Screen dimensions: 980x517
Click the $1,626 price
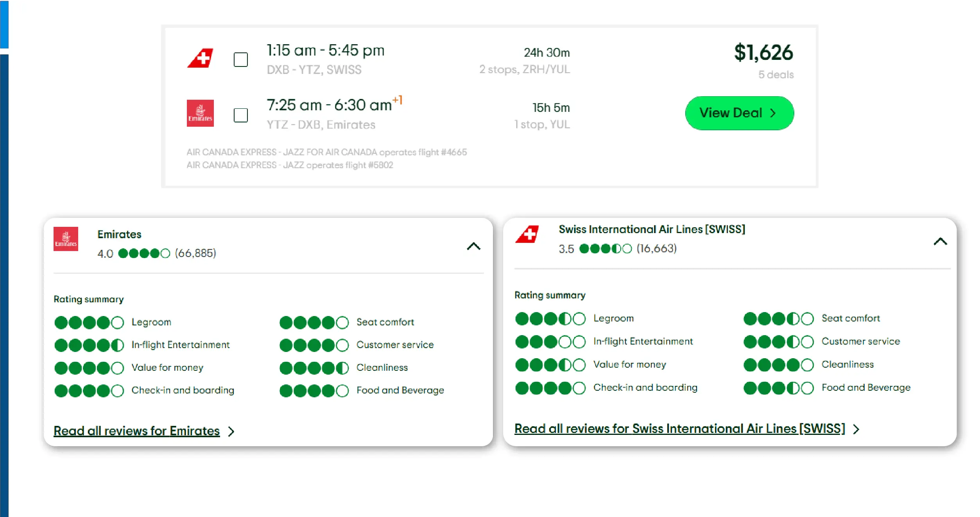point(763,52)
